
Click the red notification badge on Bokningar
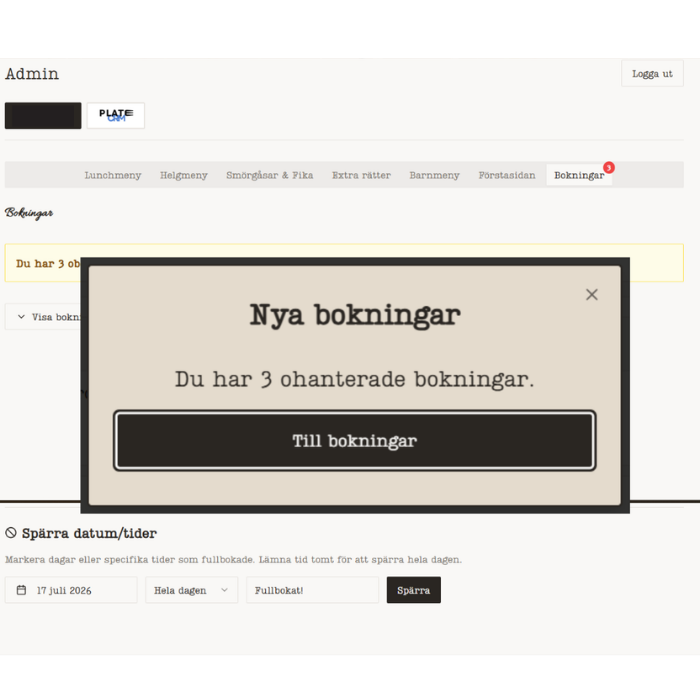[x=608, y=167]
